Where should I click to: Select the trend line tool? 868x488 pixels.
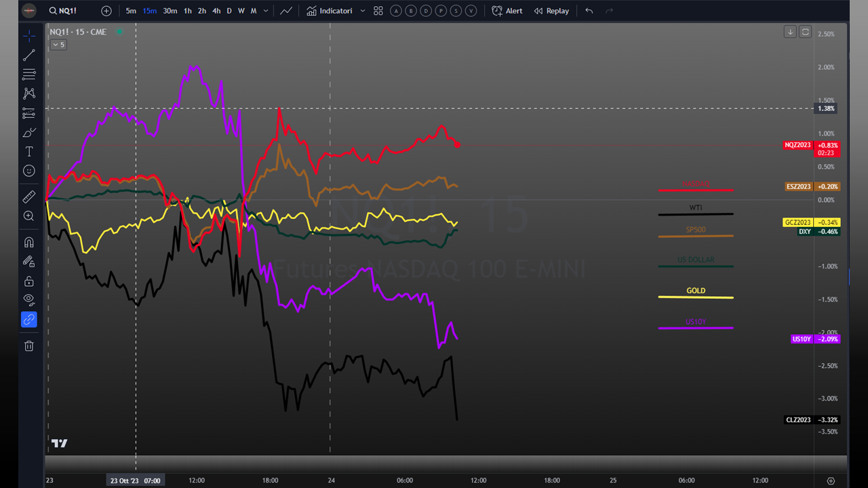(x=29, y=55)
